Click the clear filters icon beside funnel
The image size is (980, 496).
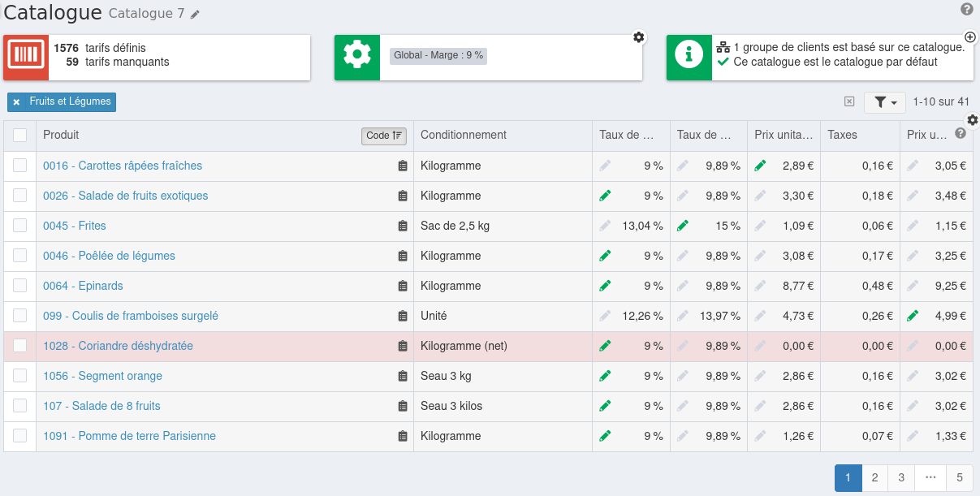click(x=849, y=101)
